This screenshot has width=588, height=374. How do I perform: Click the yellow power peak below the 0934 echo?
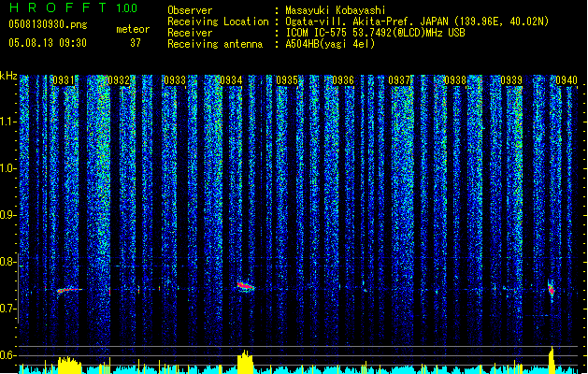(x=245, y=362)
